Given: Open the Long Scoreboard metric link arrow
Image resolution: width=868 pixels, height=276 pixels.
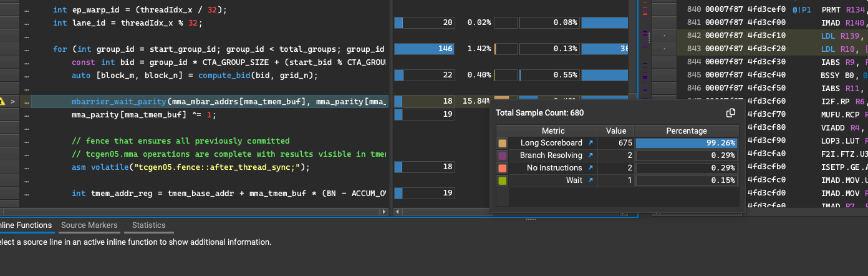Looking at the screenshot, I should click(590, 143).
